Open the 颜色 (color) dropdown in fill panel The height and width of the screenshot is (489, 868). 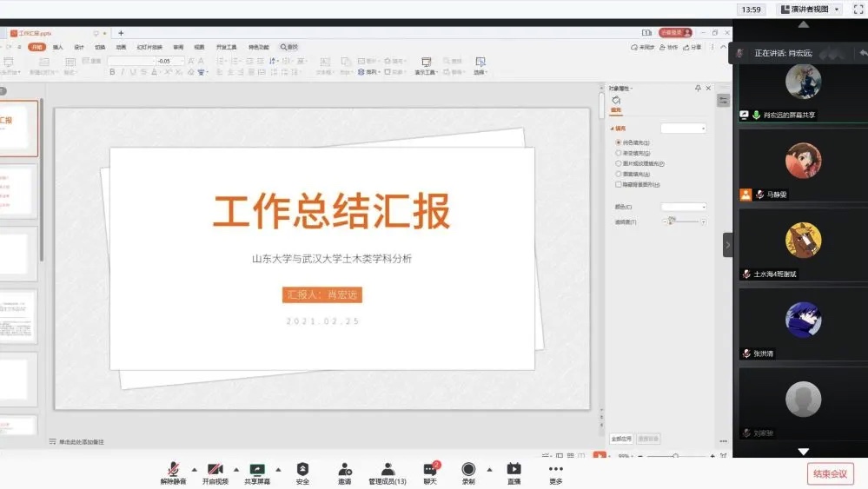tap(684, 207)
